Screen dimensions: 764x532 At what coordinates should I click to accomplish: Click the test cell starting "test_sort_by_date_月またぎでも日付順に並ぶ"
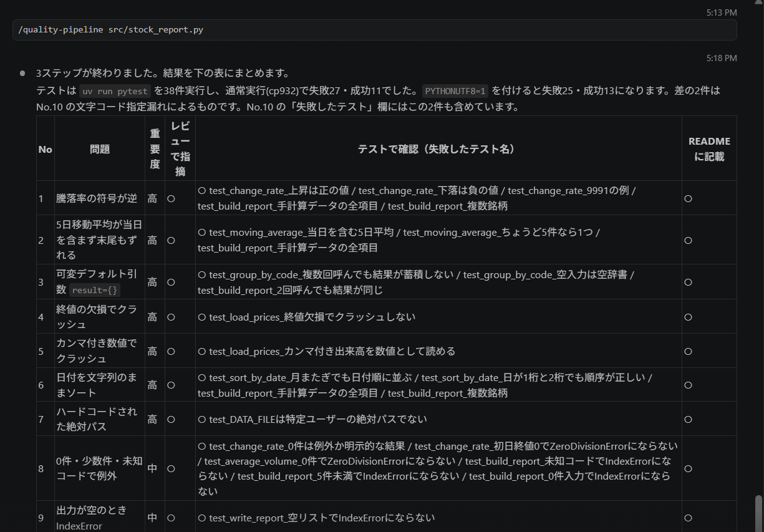438,385
